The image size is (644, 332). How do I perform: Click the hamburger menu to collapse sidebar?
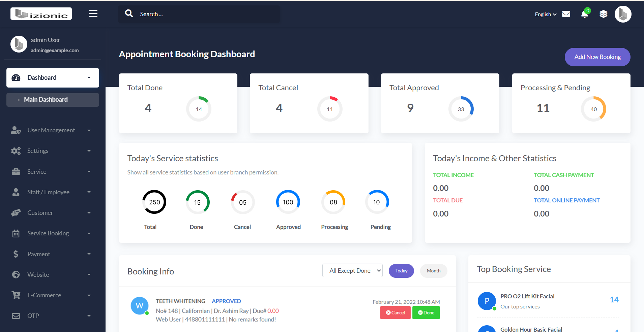93,13
